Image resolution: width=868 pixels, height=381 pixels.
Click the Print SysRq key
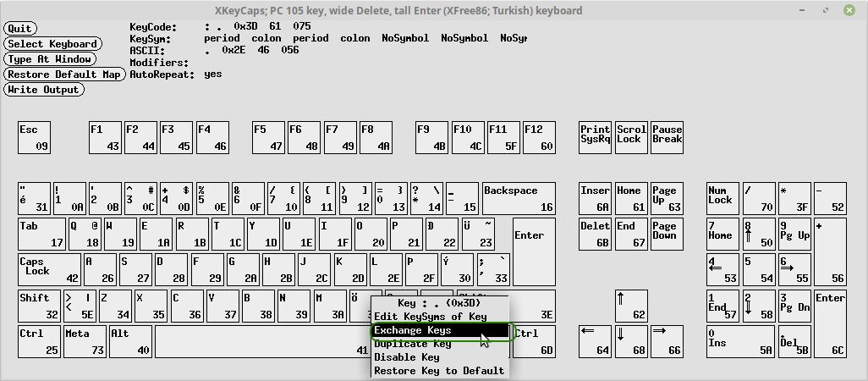point(595,138)
